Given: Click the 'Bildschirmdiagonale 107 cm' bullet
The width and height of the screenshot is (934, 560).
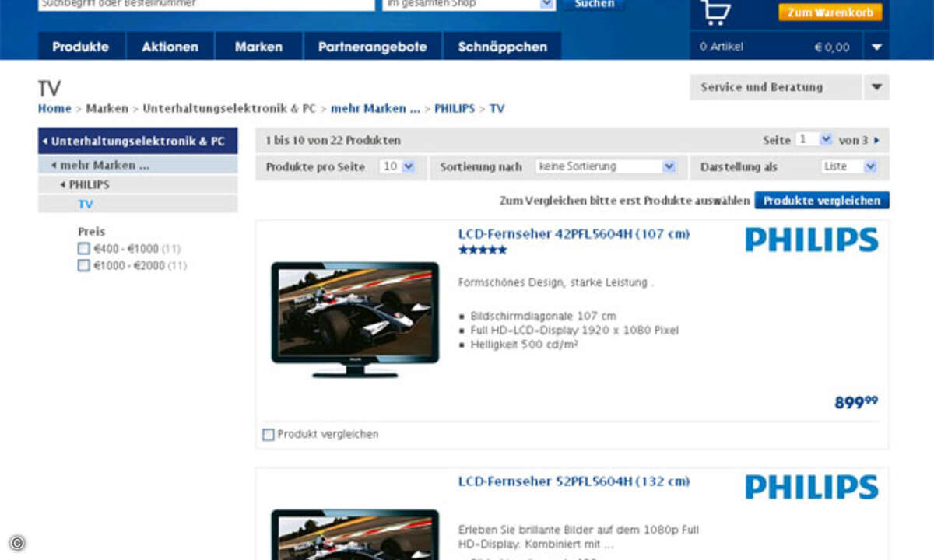Looking at the screenshot, I should click(543, 317).
